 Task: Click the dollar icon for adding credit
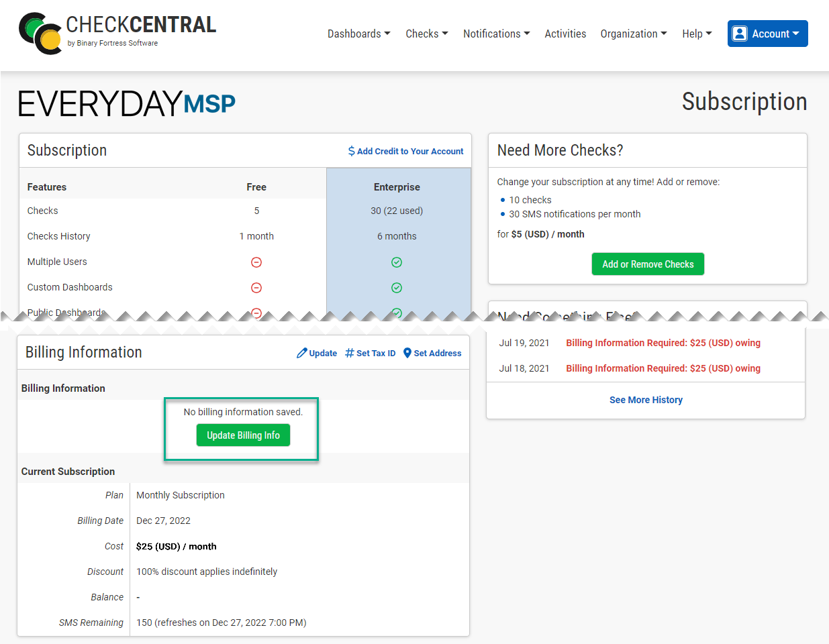(x=352, y=151)
